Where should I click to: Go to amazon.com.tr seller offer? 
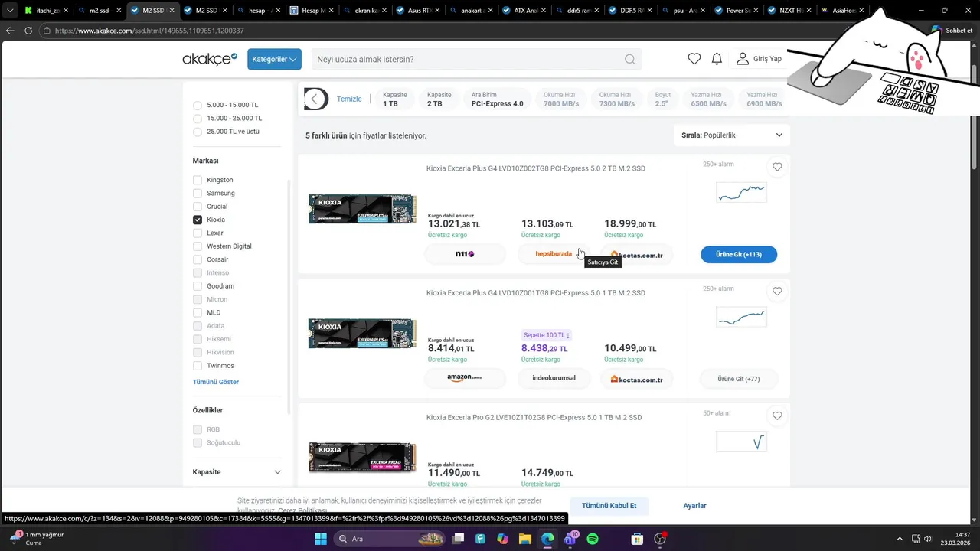465,378
